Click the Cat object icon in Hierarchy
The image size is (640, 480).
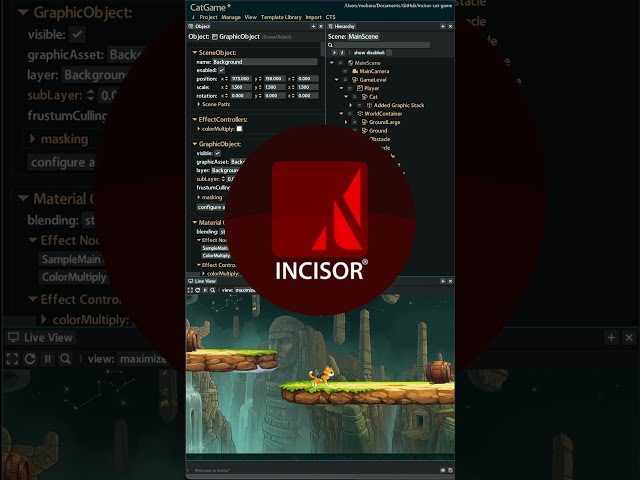click(x=364, y=97)
